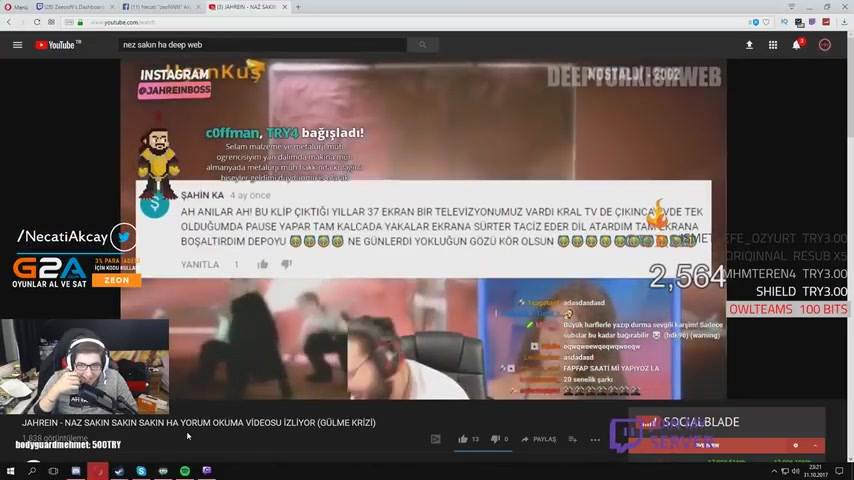Viewport: 854px width, 480px height.
Task: Open the YouTube account avatar menu
Action: (825, 45)
